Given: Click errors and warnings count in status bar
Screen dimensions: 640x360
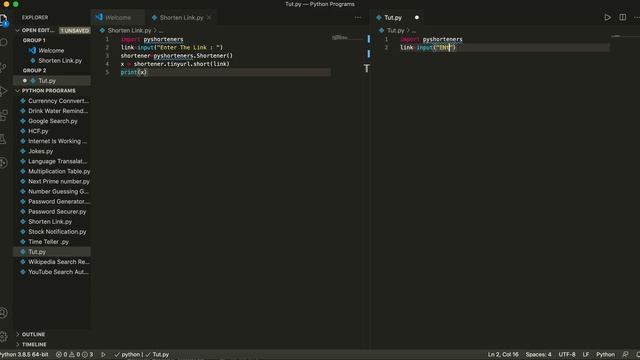Looking at the screenshot, I should [x=74, y=355].
